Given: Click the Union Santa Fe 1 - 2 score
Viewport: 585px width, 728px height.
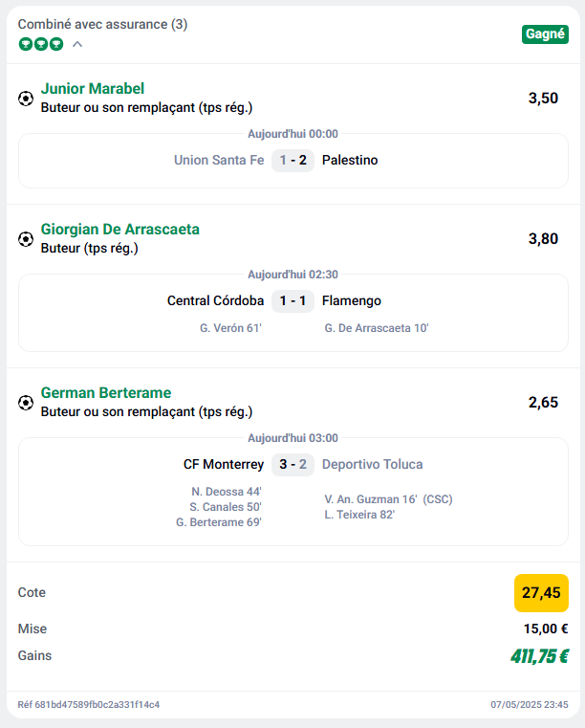Looking at the screenshot, I should (x=292, y=160).
